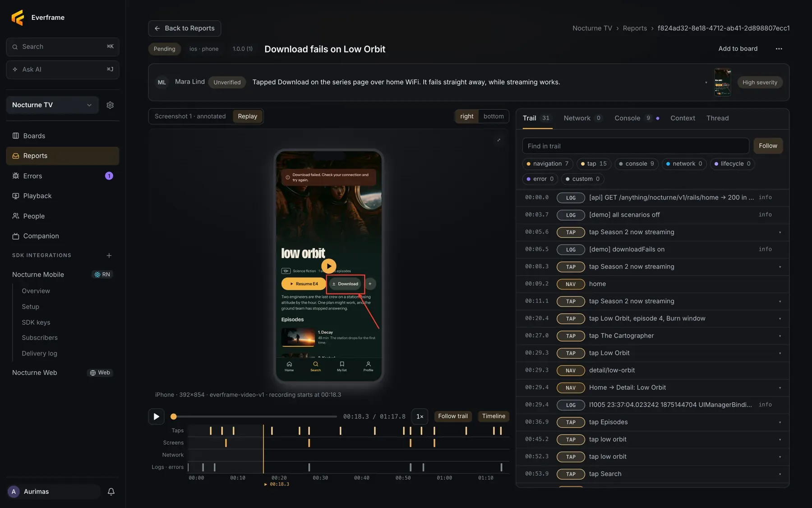Viewport: 812px width, 508px height.
Task: Click Add to board
Action: click(738, 49)
